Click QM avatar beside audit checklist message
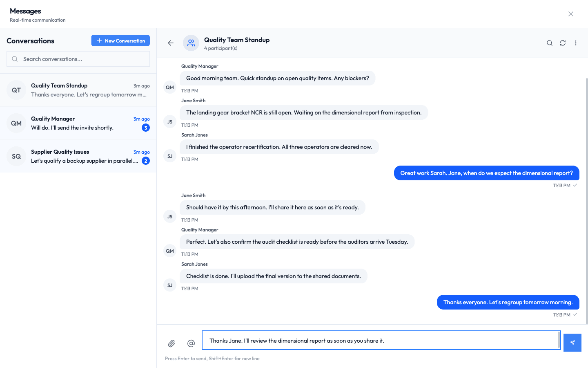 point(170,251)
